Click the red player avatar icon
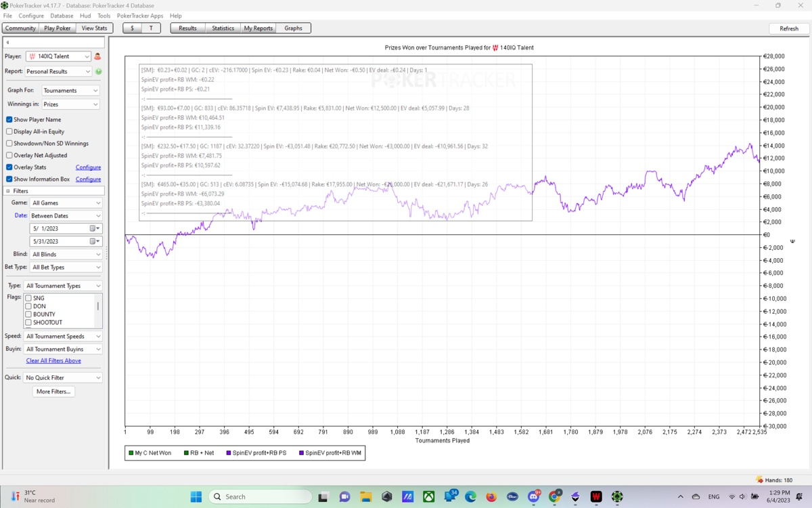812x508 pixels. click(x=97, y=57)
